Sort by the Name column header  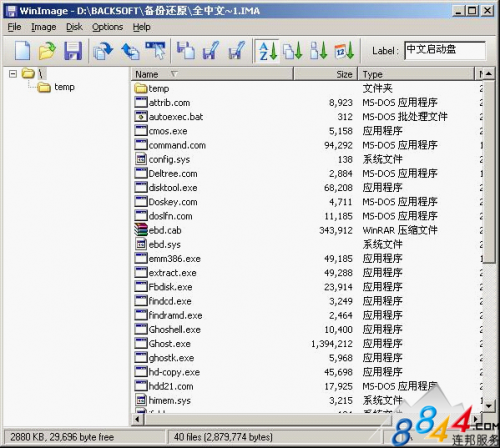[212, 74]
